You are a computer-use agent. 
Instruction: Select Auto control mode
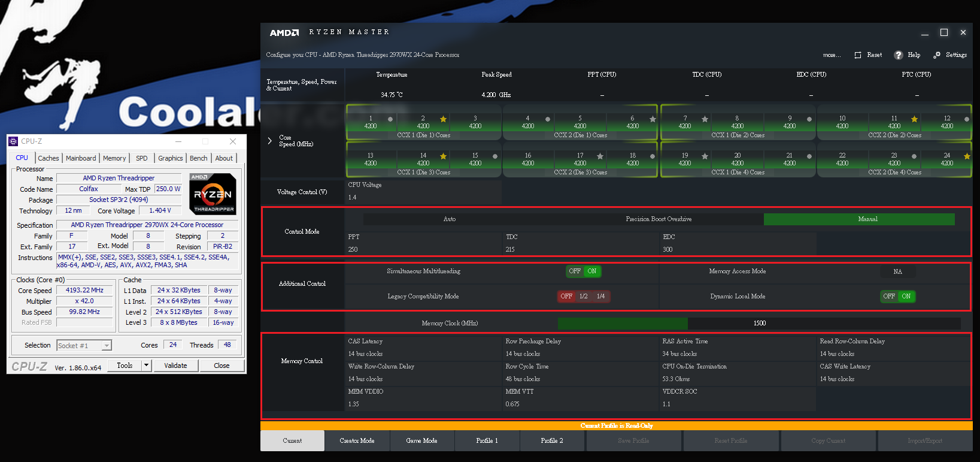tap(450, 219)
